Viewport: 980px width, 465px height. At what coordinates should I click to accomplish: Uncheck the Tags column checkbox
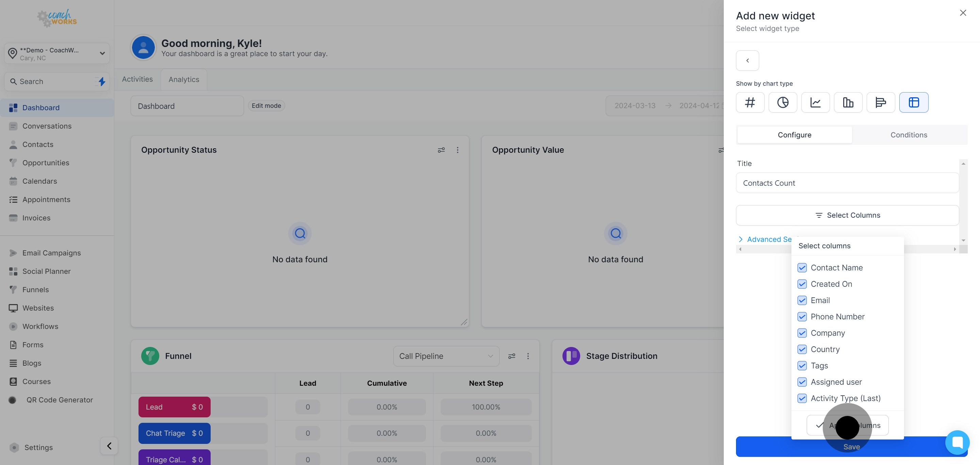(x=802, y=366)
